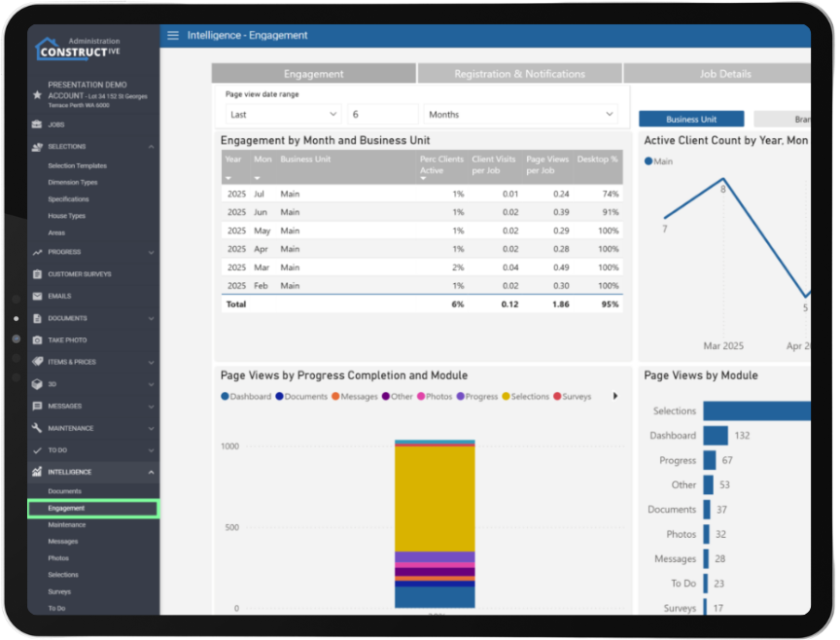Collapse the Selections menu chevron
Image resolution: width=840 pixels, height=640 pixels.
[x=151, y=146]
